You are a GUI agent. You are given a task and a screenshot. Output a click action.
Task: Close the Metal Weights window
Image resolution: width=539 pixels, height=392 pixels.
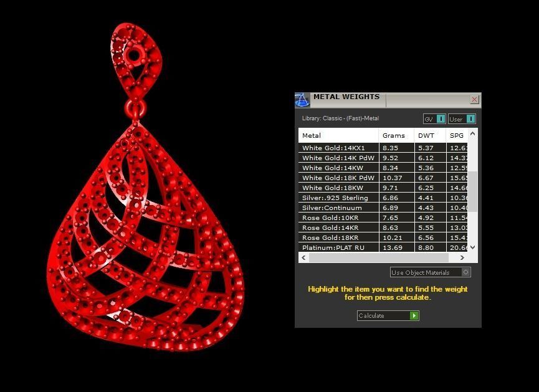click(474, 99)
